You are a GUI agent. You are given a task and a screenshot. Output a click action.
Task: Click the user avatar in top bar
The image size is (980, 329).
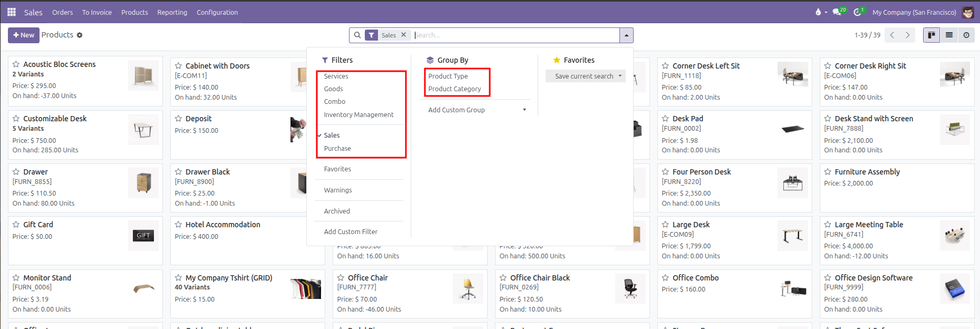coord(968,12)
